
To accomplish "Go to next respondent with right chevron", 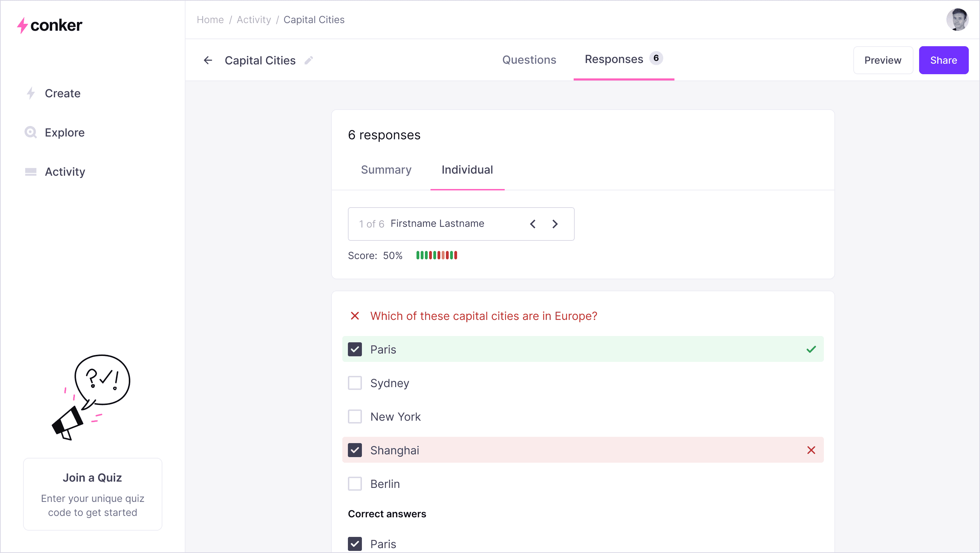I will pyautogui.click(x=555, y=224).
